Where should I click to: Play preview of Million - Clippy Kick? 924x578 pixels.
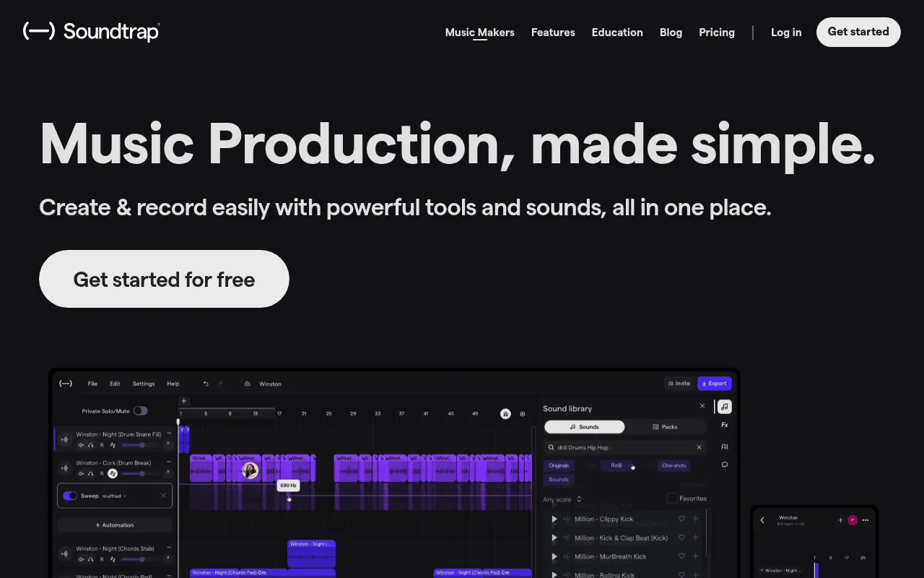click(x=554, y=519)
